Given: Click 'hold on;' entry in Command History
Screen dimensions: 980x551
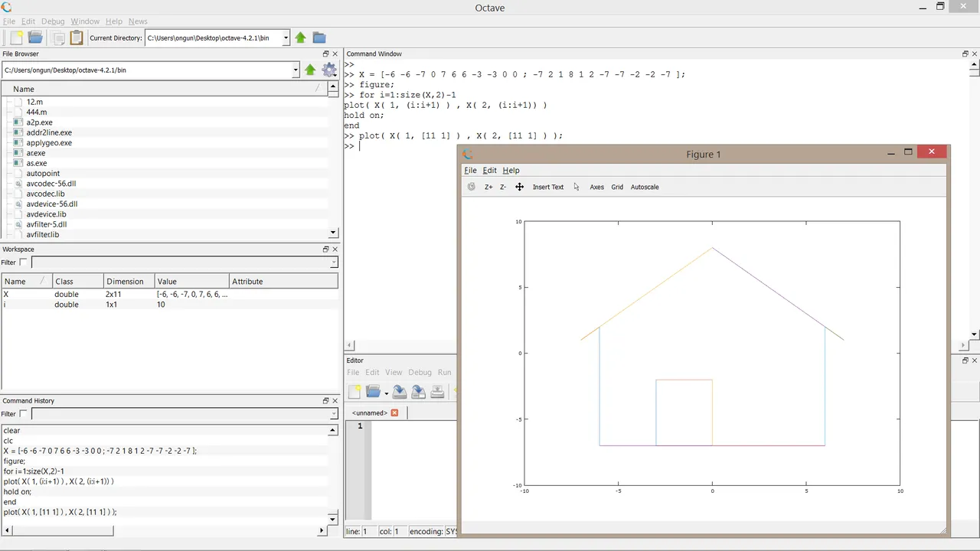Looking at the screenshot, I should (x=17, y=492).
